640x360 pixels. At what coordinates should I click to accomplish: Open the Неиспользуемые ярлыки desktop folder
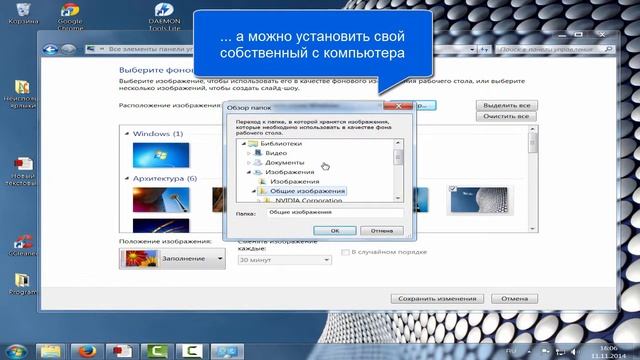(x=21, y=94)
